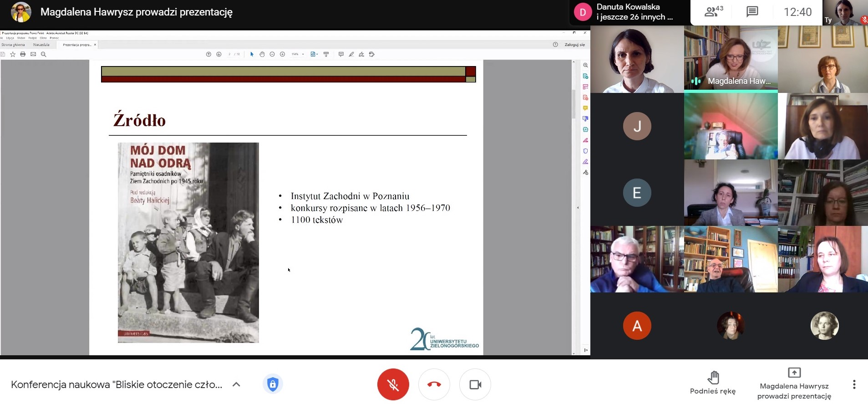Select the participant tile with letter J
This screenshot has height=404, width=868.
637,126
